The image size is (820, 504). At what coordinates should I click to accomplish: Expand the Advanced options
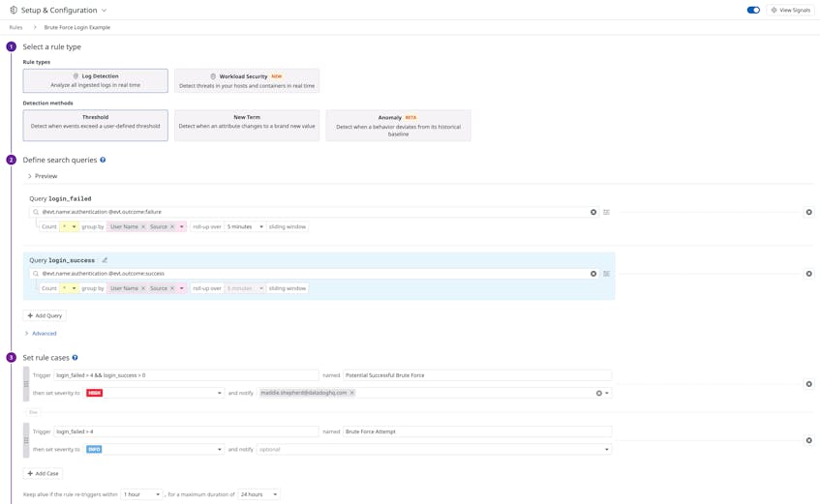click(x=41, y=333)
